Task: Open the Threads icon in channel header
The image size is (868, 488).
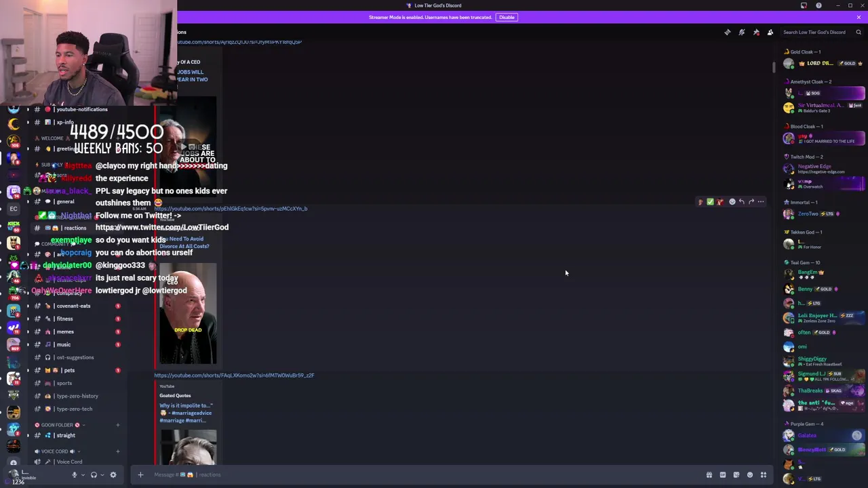Action: (x=728, y=32)
